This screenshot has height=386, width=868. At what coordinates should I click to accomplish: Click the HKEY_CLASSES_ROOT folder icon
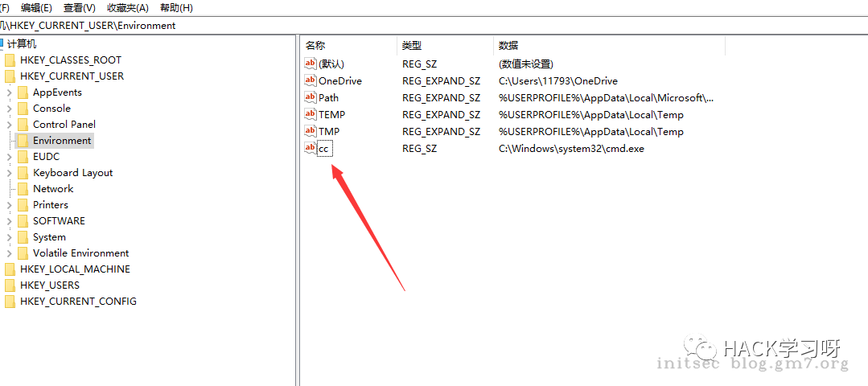pos(10,60)
